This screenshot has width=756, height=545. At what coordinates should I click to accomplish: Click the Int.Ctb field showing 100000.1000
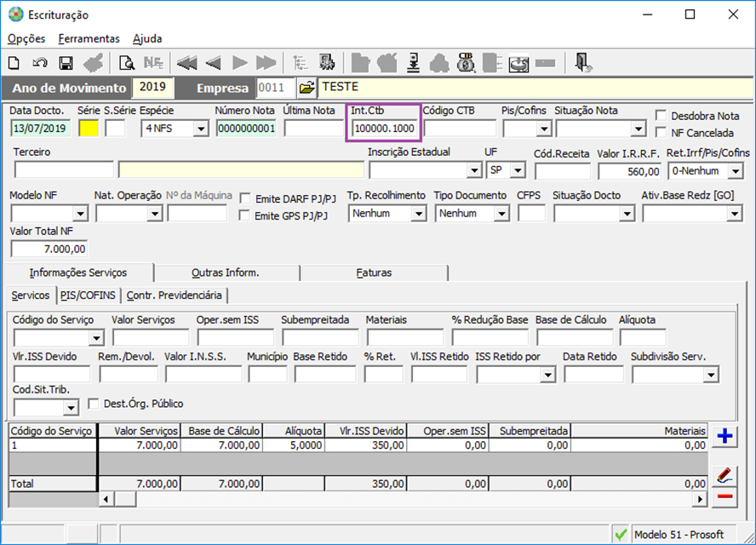pos(384,129)
